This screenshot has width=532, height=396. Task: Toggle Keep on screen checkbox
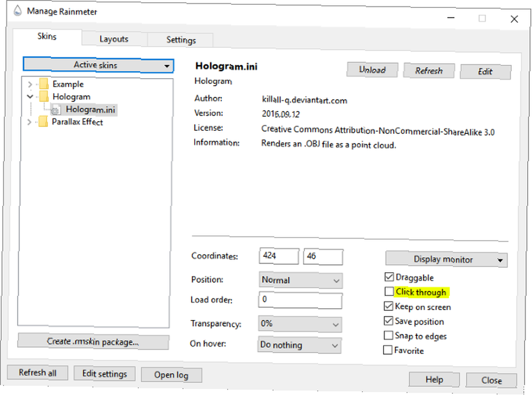pos(388,306)
